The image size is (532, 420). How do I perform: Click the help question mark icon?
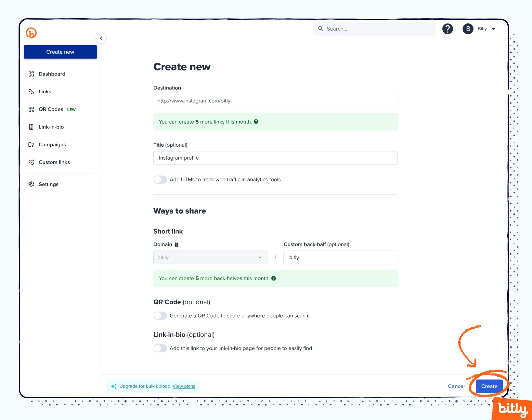[x=448, y=29]
